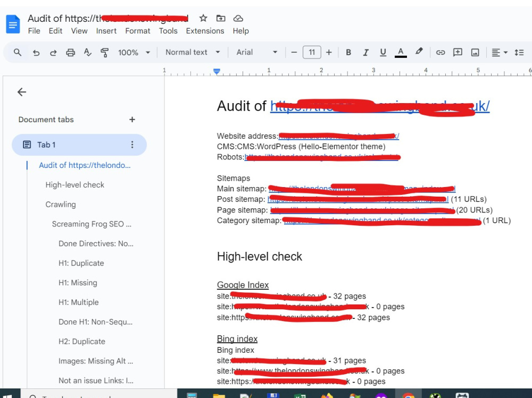Click the Google Index underlined subheading
This screenshot has width=532, height=398.
[243, 285]
